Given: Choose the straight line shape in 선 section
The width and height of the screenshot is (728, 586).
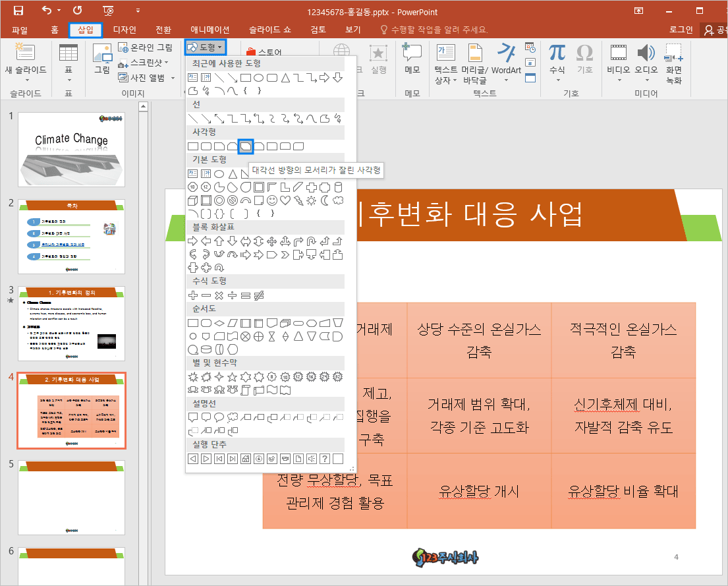Looking at the screenshot, I should pos(193,119).
